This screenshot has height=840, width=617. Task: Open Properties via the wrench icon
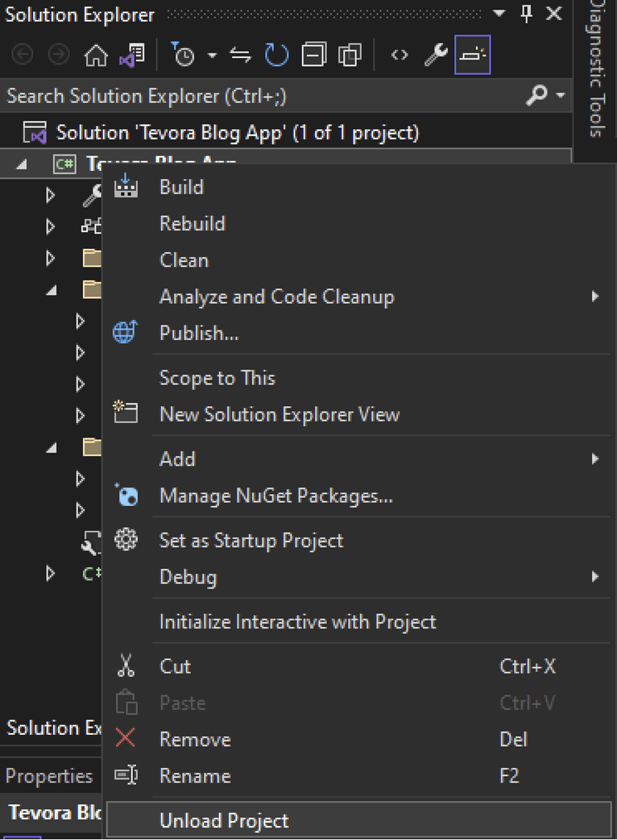[436, 54]
